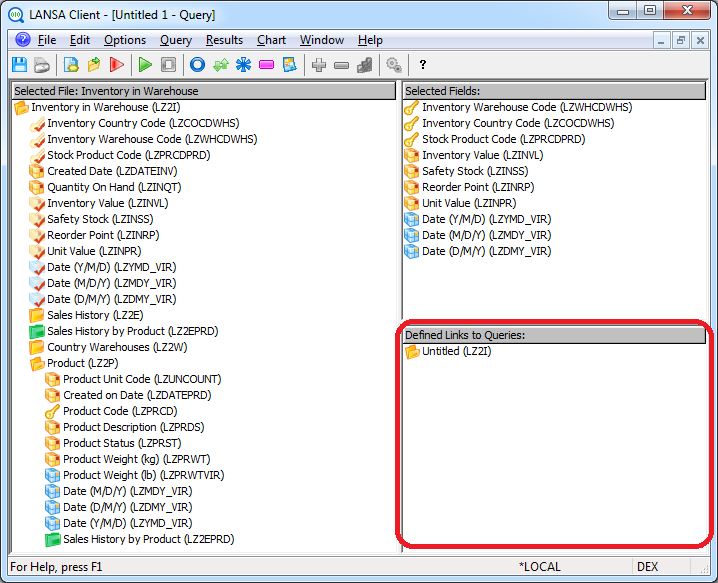Click the grey minus remove icon
This screenshot has height=583, width=718.
341,65
